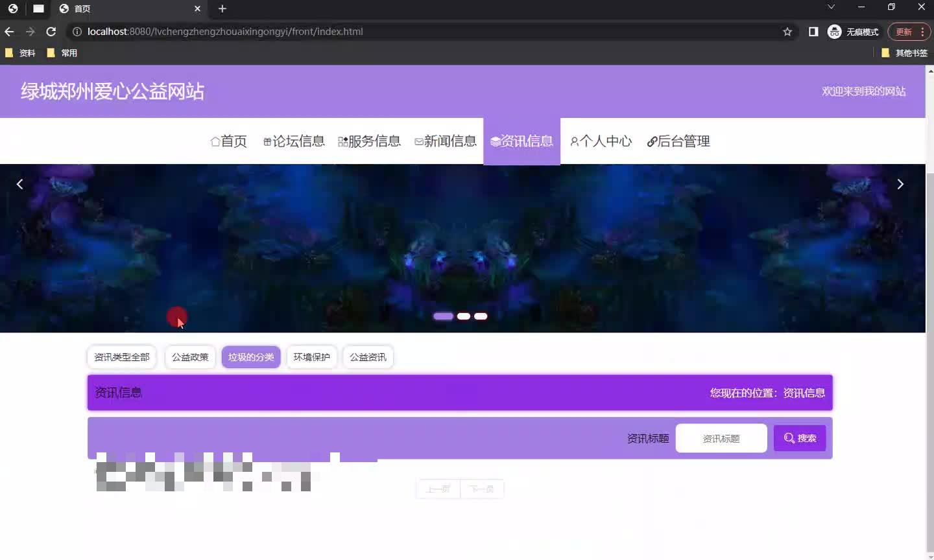Select the 垃圾的分类 category chip
934x560 pixels.
(x=251, y=357)
